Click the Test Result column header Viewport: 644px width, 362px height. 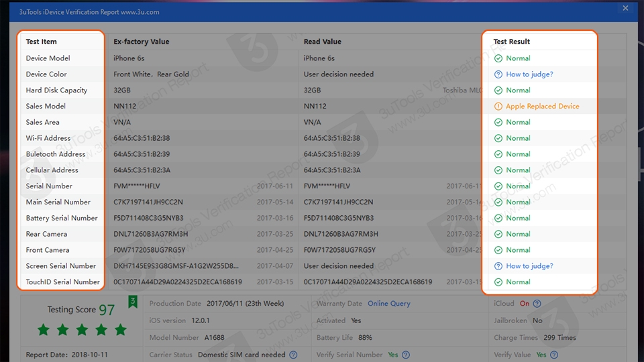[511, 42]
